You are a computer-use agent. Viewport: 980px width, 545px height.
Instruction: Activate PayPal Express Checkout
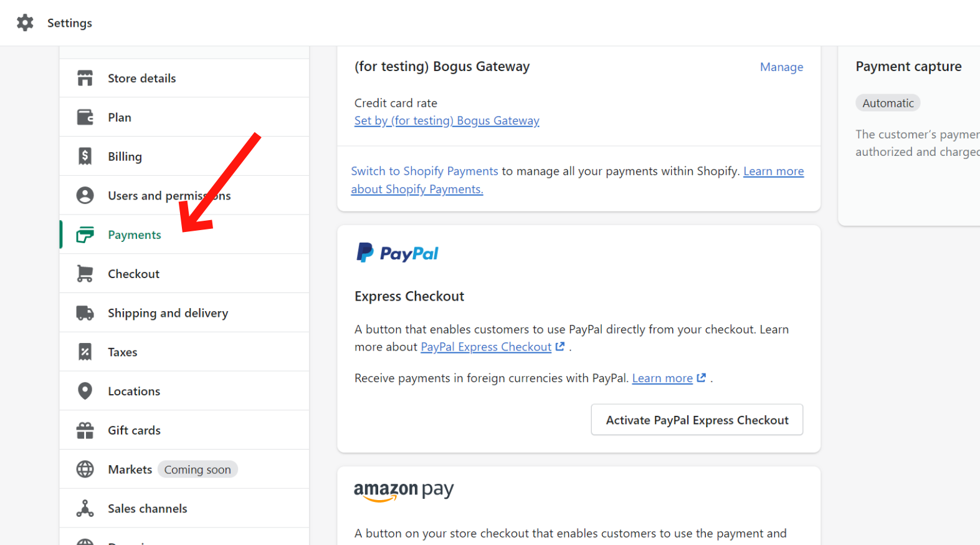coord(697,420)
